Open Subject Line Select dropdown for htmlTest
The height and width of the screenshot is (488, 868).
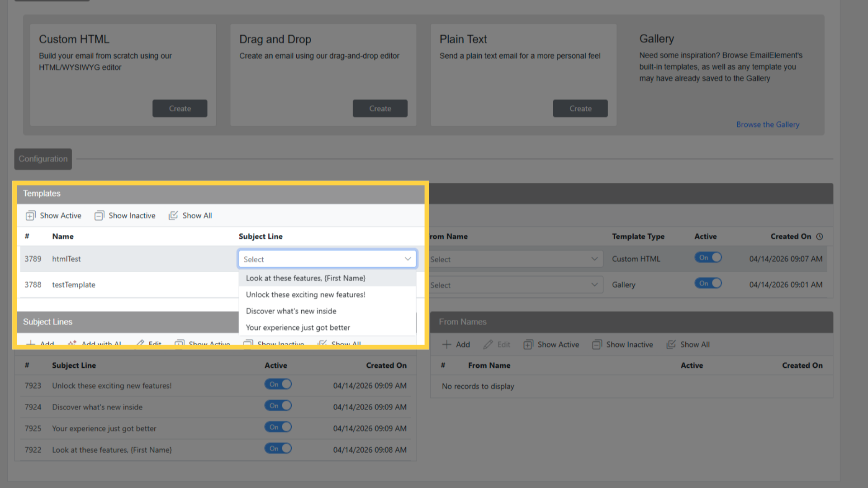[327, 259]
